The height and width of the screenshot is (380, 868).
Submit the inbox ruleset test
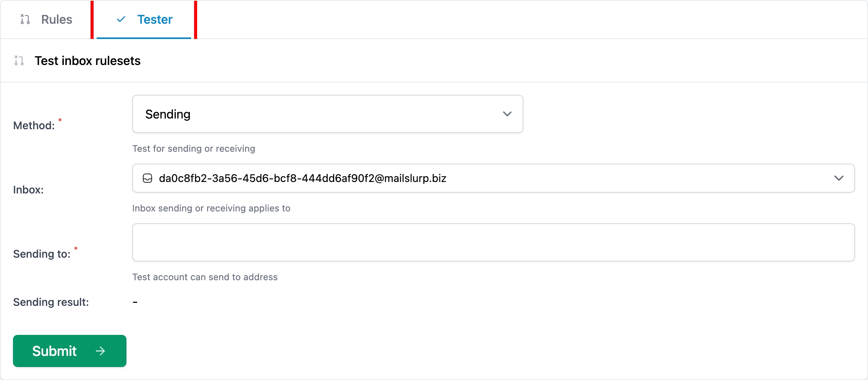[x=70, y=351]
